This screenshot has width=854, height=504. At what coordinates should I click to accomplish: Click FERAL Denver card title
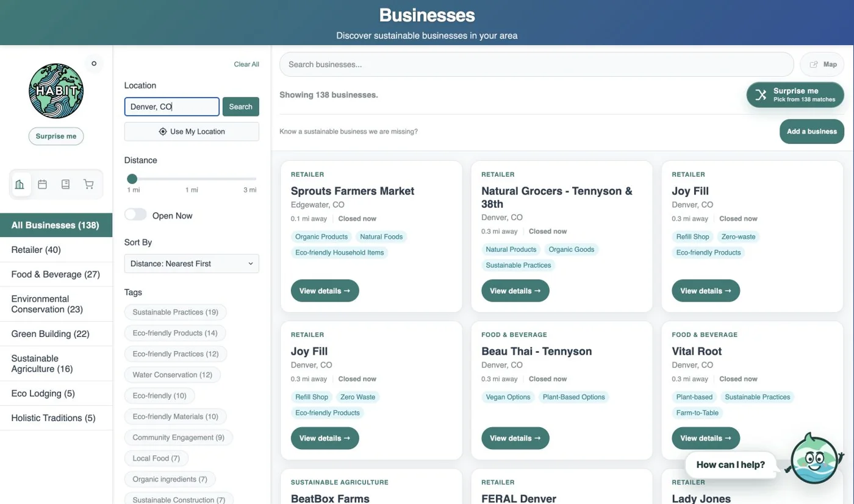518,499
